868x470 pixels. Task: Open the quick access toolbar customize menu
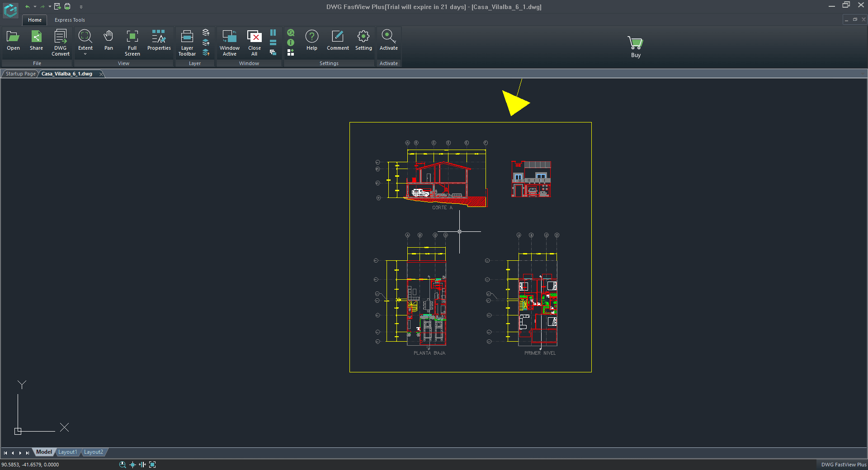point(81,7)
